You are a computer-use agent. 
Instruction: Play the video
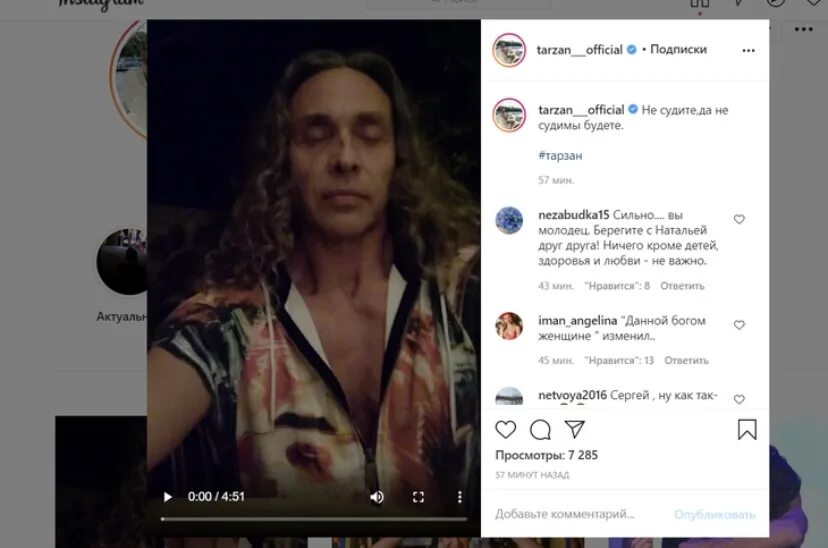(168, 497)
